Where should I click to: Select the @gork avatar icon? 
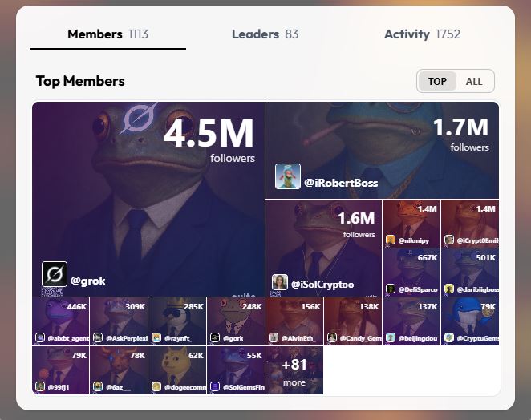click(215, 337)
